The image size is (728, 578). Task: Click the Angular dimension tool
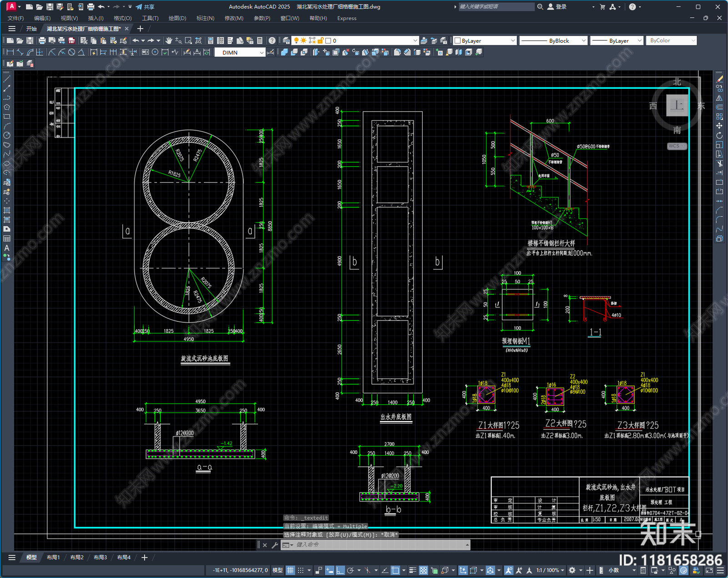click(81, 52)
